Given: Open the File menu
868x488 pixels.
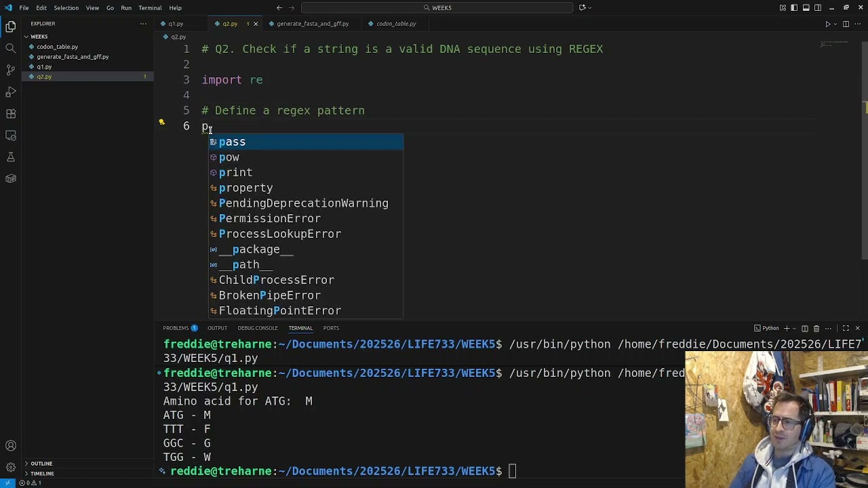Looking at the screenshot, I should (x=24, y=7).
